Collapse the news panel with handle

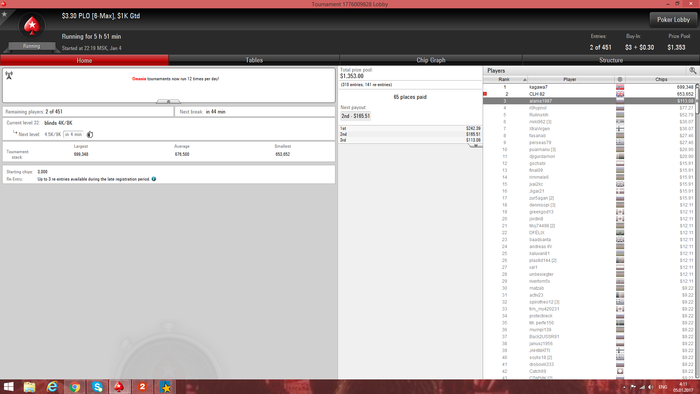coord(168,101)
